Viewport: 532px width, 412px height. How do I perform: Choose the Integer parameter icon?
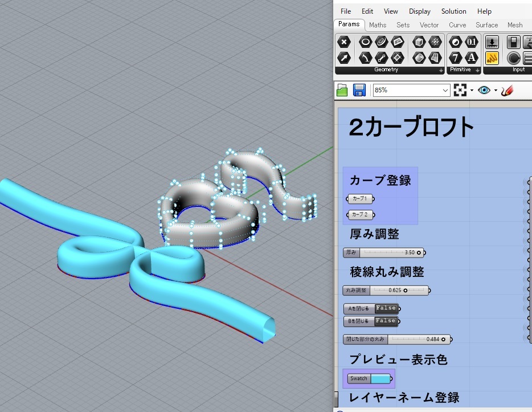pyautogui.click(x=455, y=58)
